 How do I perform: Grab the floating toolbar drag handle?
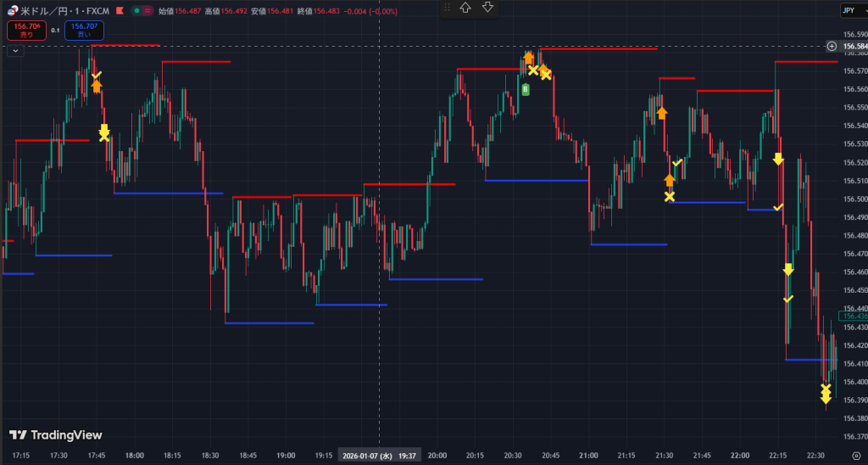pos(447,8)
